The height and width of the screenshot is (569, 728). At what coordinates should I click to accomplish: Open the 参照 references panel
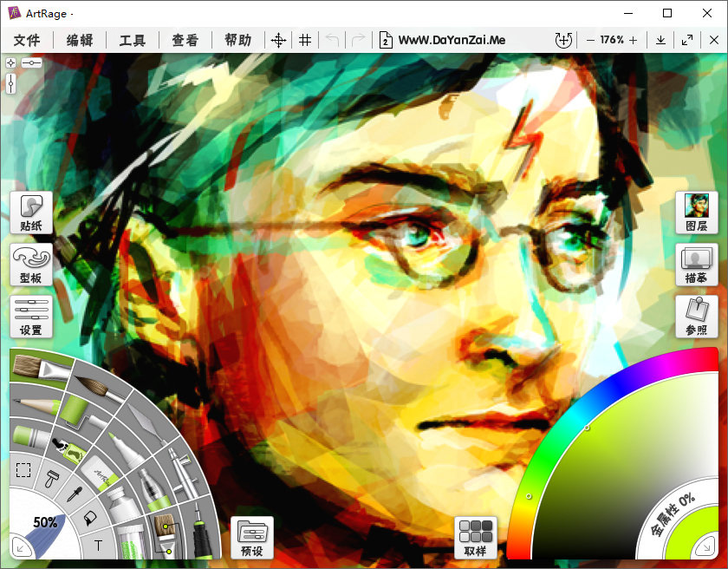tap(697, 317)
